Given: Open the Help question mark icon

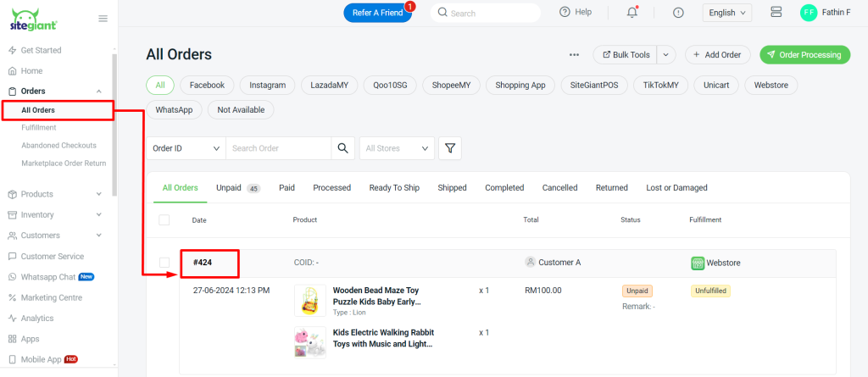Looking at the screenshot, I should tap(565, 12).
